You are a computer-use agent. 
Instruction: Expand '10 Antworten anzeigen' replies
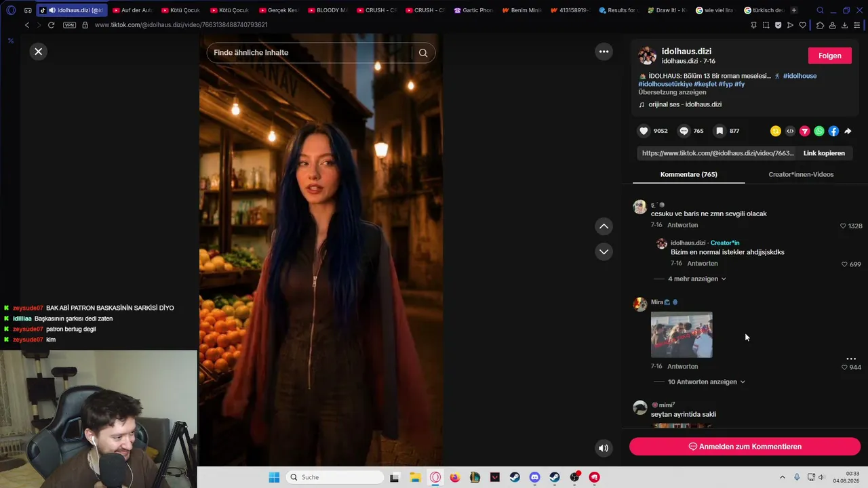[706, 382]
